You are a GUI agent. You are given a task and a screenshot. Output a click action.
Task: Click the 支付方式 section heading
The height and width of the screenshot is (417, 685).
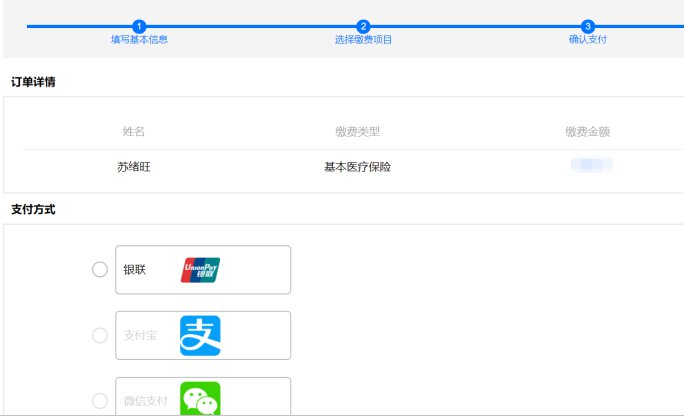(x=33, y=210)
